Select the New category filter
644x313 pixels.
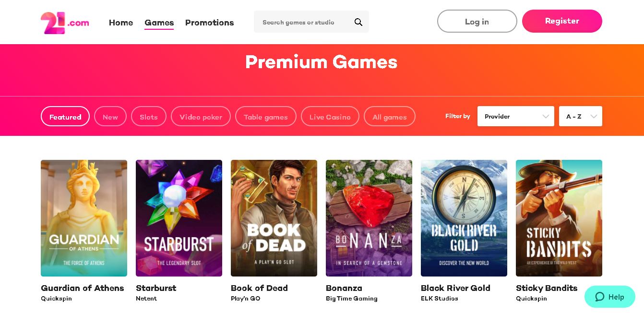point(110,116)
